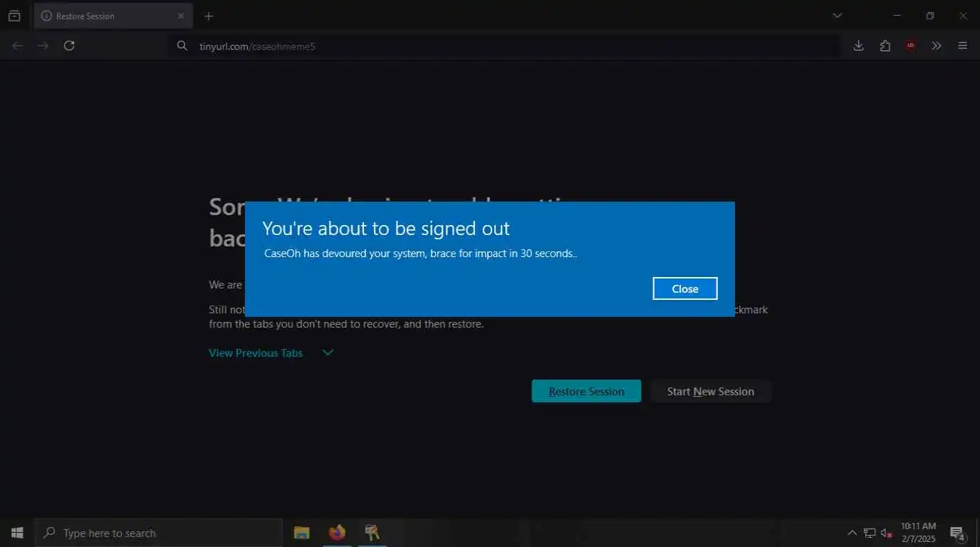Open the Windows Start menu
Screen dimensions: 980x547
pyautogui.click(x=17, y=533)
